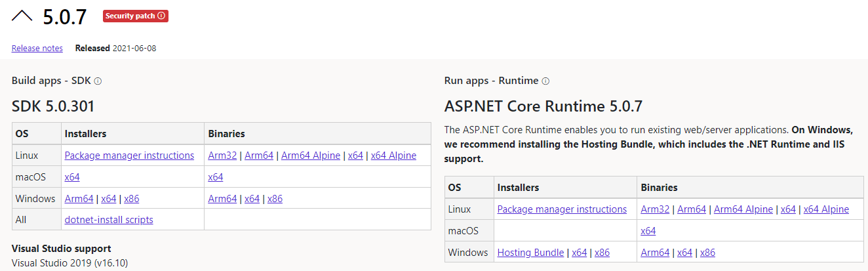Screen dimensions: 868x271
Task: Open the dotnet-install scripts link
Action: (109, 220)
